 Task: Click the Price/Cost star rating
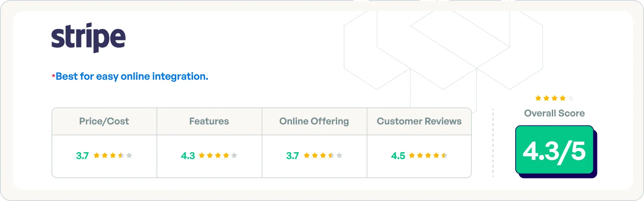113,156
